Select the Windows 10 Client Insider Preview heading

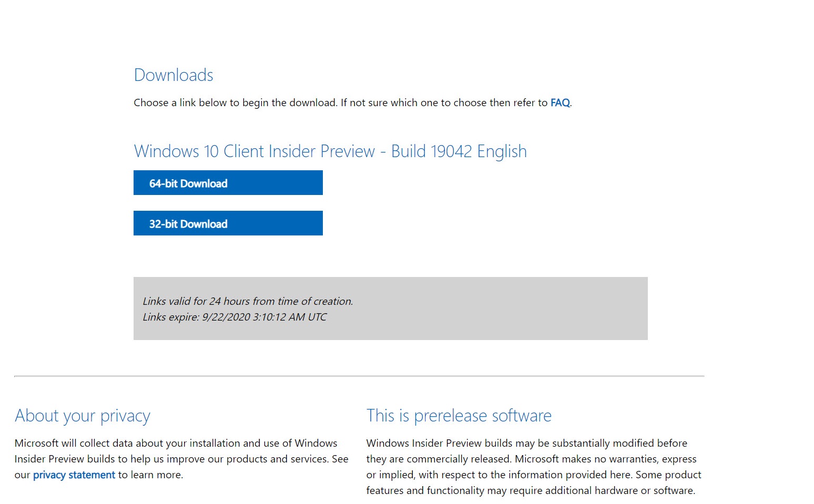330,151
